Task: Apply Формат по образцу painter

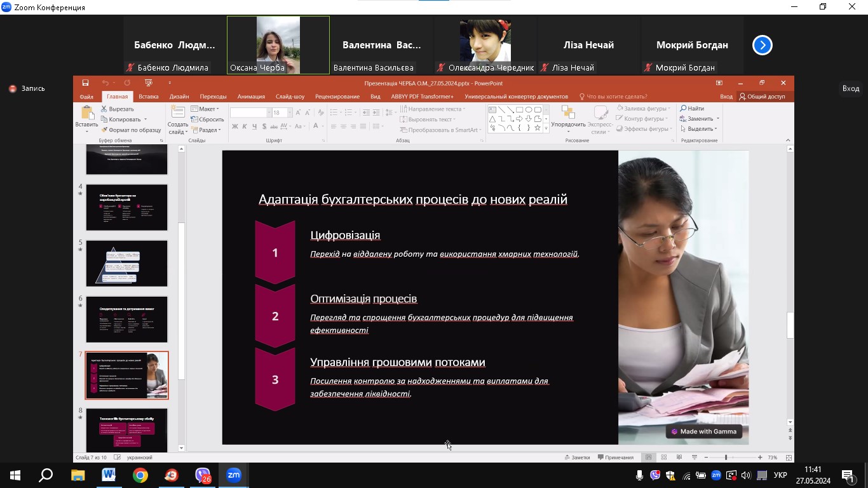Action: [131, 130]
